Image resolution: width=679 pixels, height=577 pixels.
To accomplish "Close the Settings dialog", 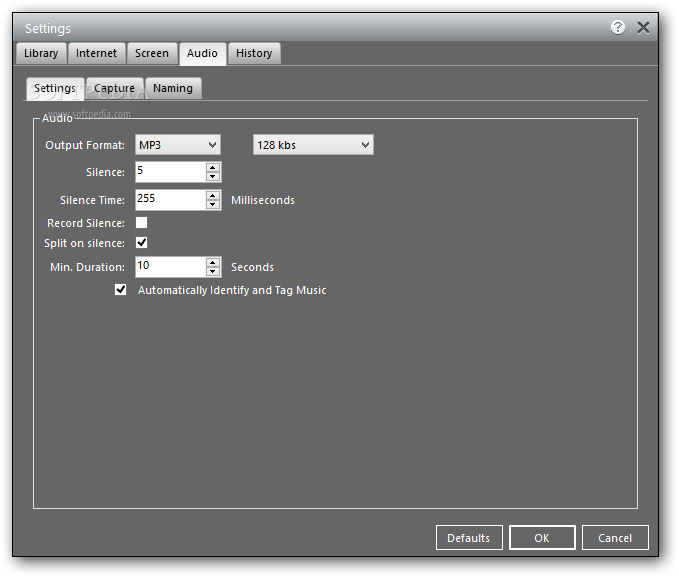I will tap(643, 28).
